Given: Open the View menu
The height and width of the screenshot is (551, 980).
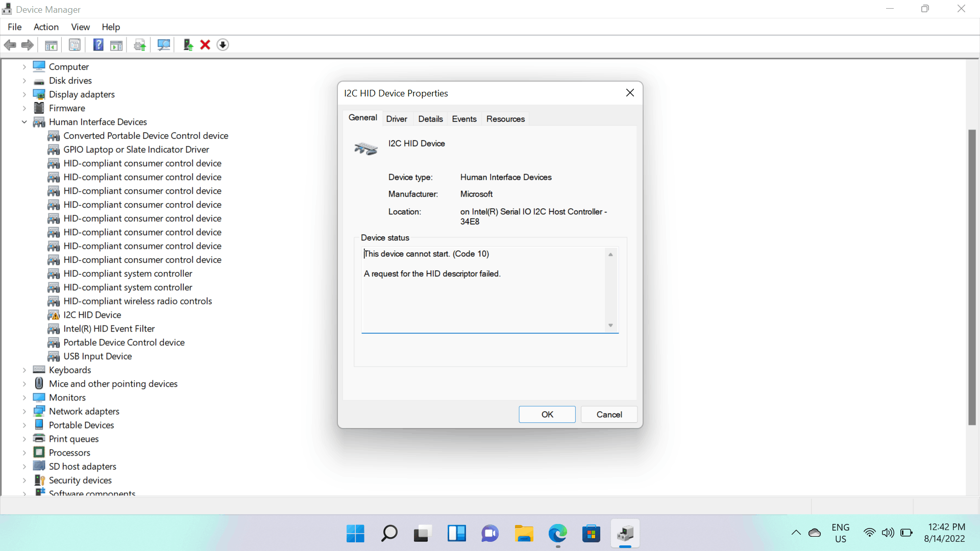Looking at the screenshot, I should (80, 27).
